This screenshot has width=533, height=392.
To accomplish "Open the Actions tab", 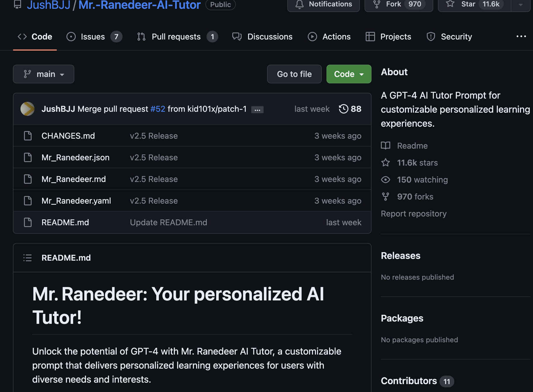I will click(329, 37).
